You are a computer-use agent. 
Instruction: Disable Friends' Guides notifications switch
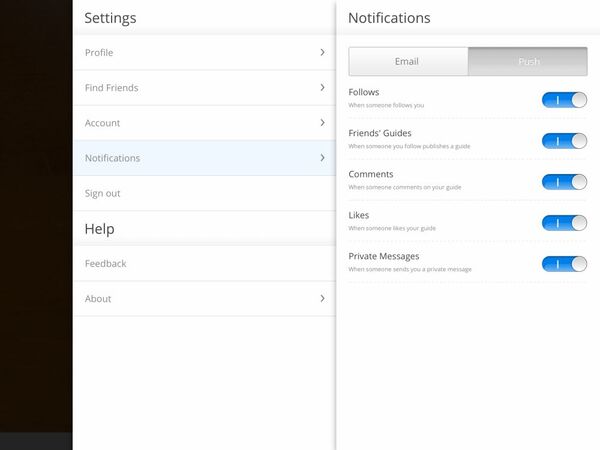[564, 140]
